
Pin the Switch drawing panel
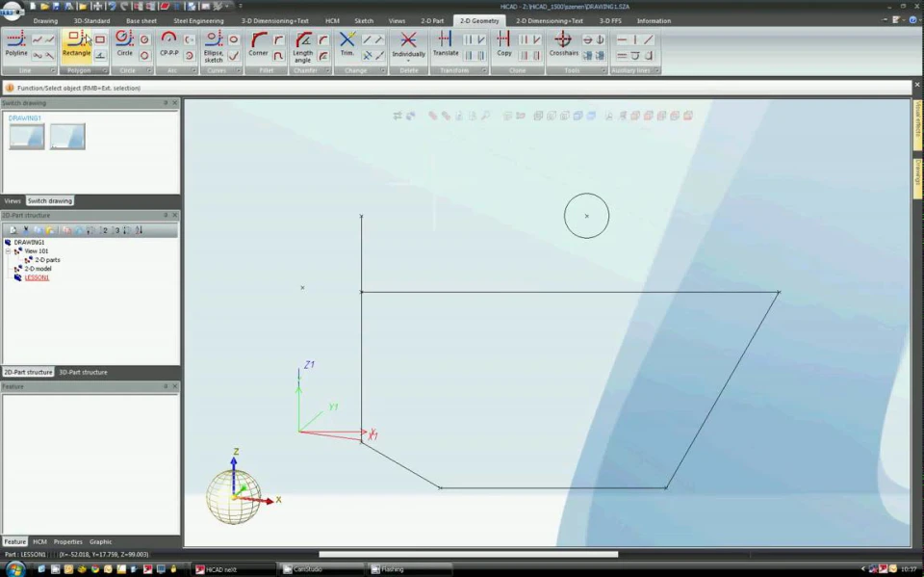[x=166, y=103]
